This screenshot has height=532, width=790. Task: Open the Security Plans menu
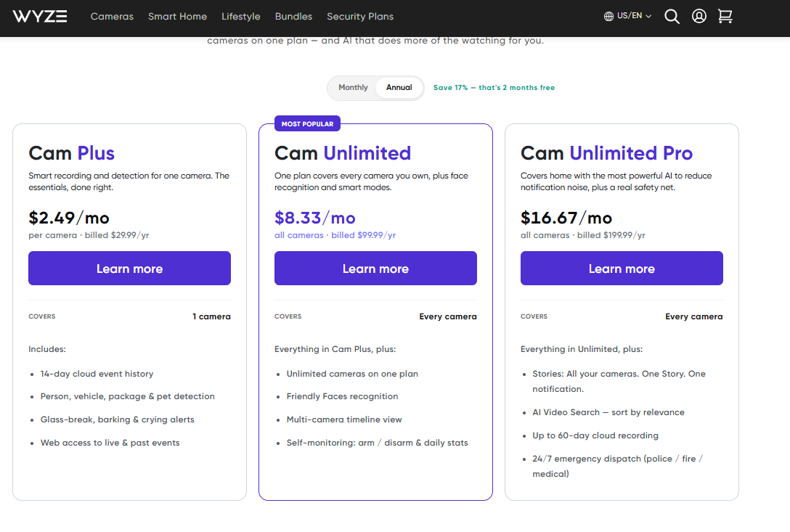click(x=360, y=16)
